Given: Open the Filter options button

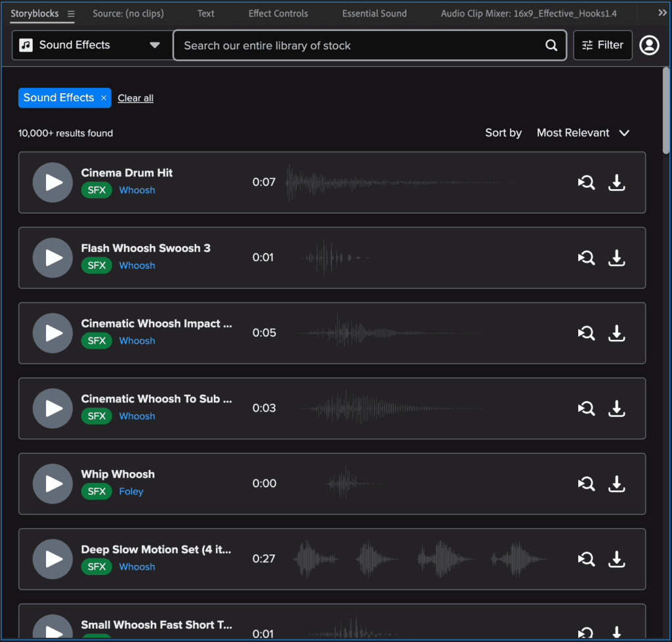Looking at the screenshot, I should point(602,45).
